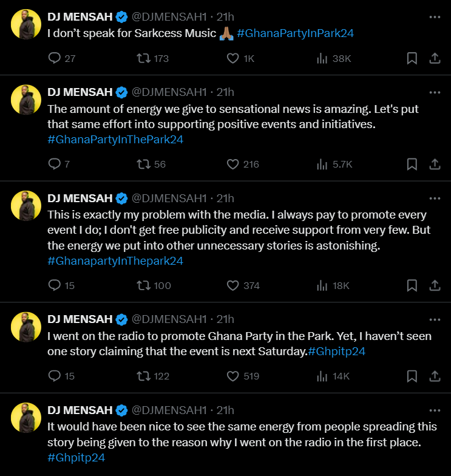Open more options on the media problem tweet

pyautogui.click(x=435, y=198)
